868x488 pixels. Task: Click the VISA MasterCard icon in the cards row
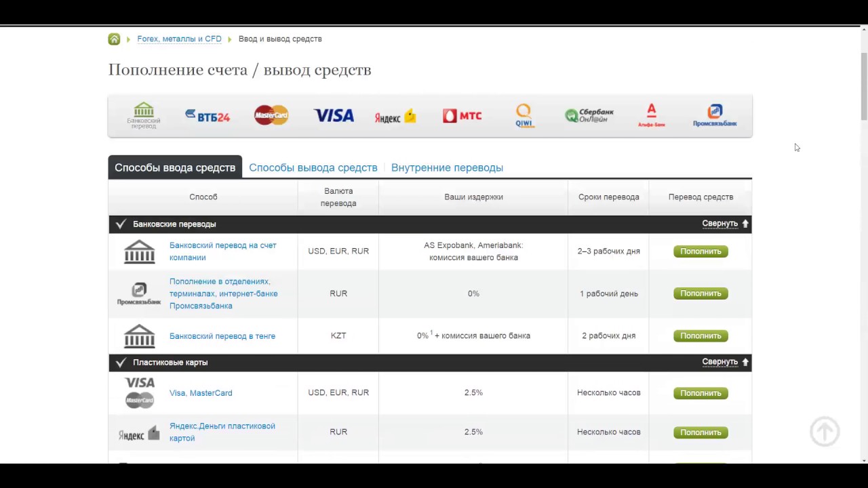tap(140, 393)
